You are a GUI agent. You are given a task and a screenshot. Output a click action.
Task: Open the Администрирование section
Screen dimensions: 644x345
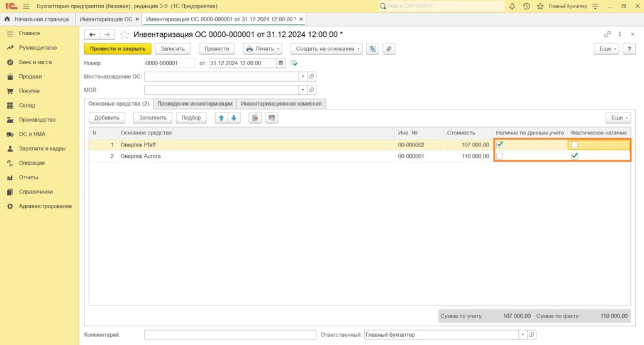click(x=45, y=206)
